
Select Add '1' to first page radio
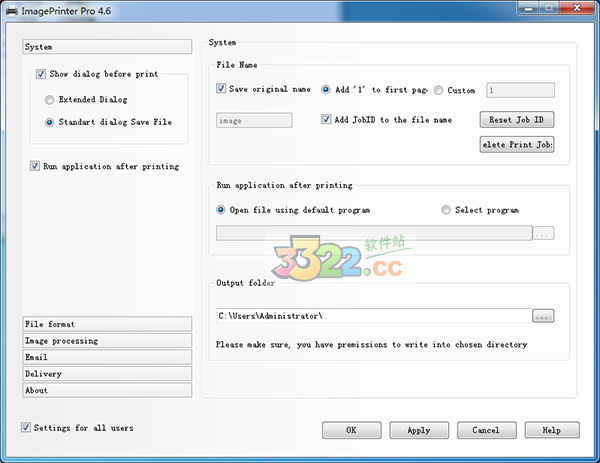(x=326, y=90)
